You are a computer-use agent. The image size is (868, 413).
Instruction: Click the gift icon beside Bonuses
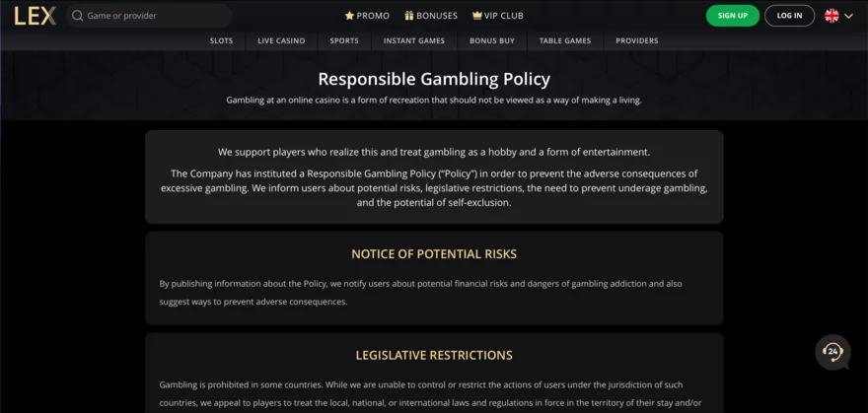pyautogui.click(x=409, y=16)
